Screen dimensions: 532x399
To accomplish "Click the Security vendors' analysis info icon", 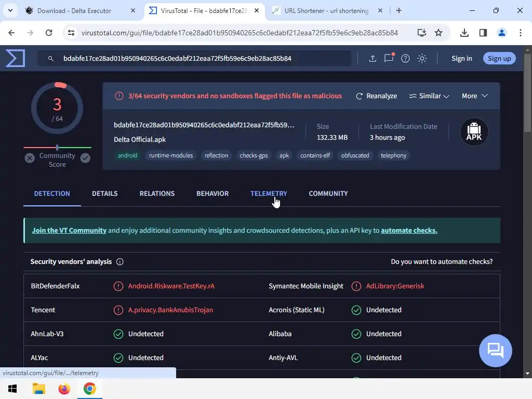I will (x=120, y=262).
